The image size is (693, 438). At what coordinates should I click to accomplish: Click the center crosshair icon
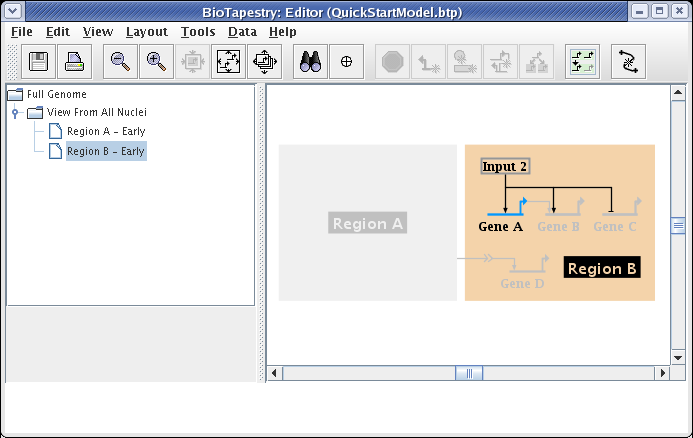click(347, 62)
